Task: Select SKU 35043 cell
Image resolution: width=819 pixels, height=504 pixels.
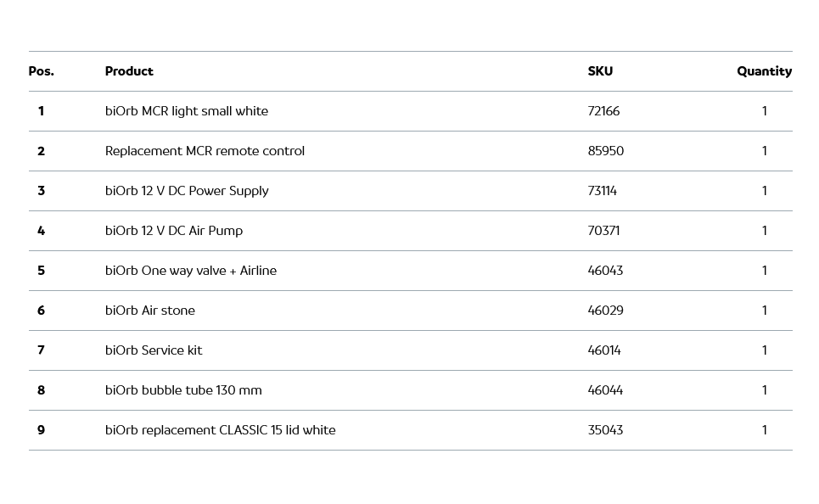Action: click(605, 430)
